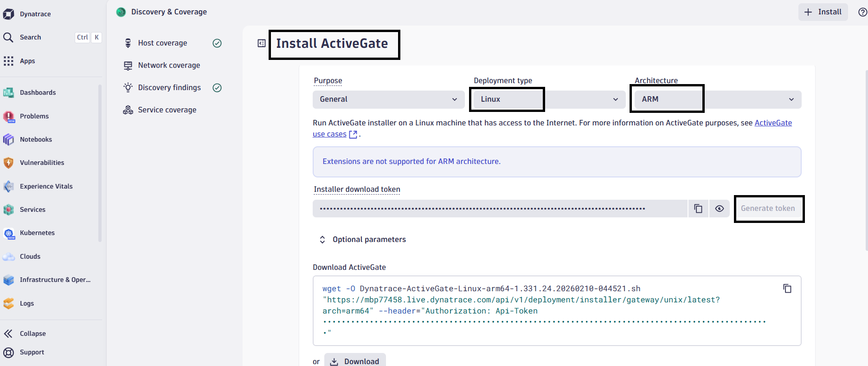
Task: Click the Host coverage completed checkmark
Action: (x=217, y=43)
